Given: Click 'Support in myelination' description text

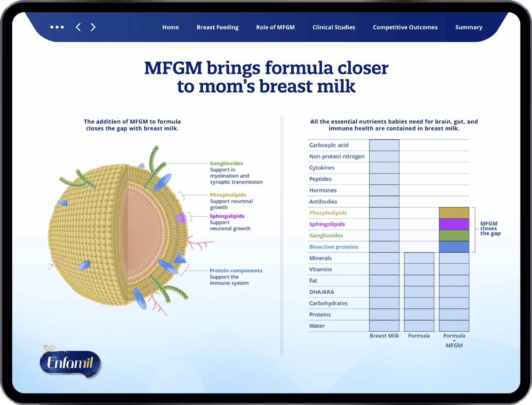Looking at the screenshot, I should point(236,176).
